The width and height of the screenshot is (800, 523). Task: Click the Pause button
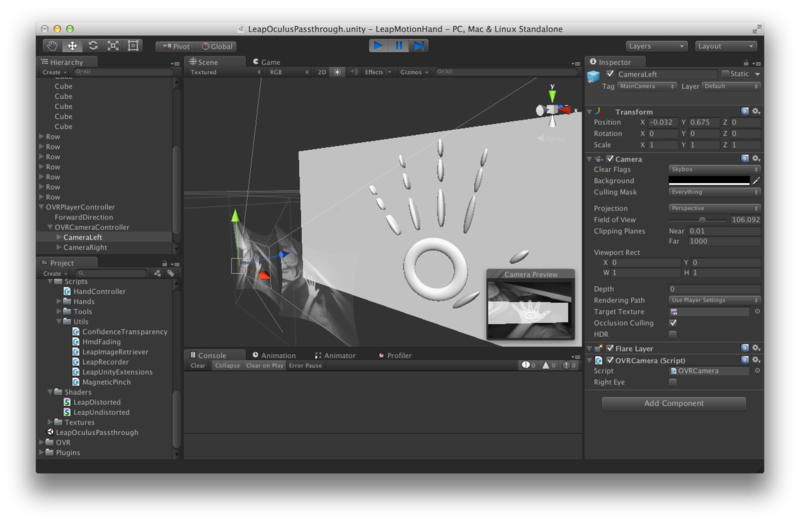(x=398, y=46)
